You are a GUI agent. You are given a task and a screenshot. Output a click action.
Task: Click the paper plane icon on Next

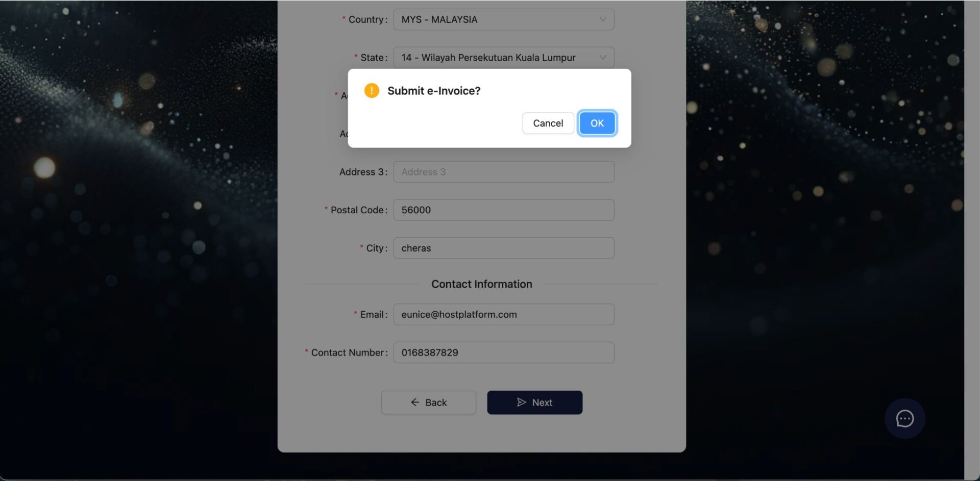point(521,402)
